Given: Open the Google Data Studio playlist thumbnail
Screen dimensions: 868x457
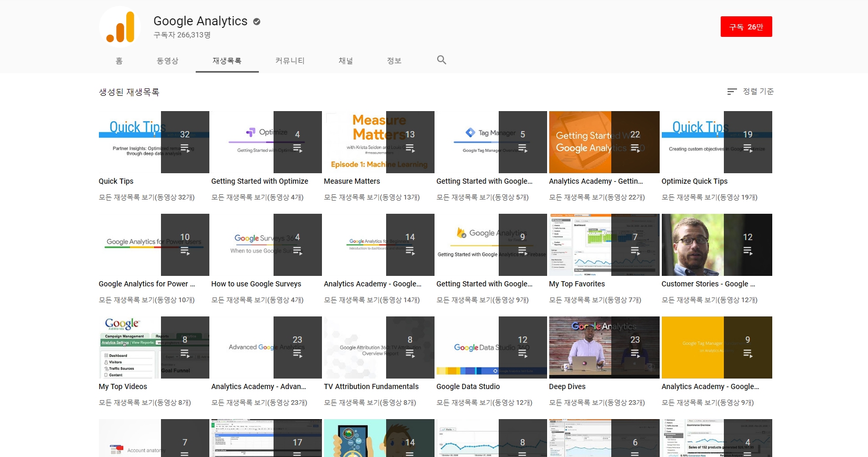Looking at the screenshot, I should (492, 347).
